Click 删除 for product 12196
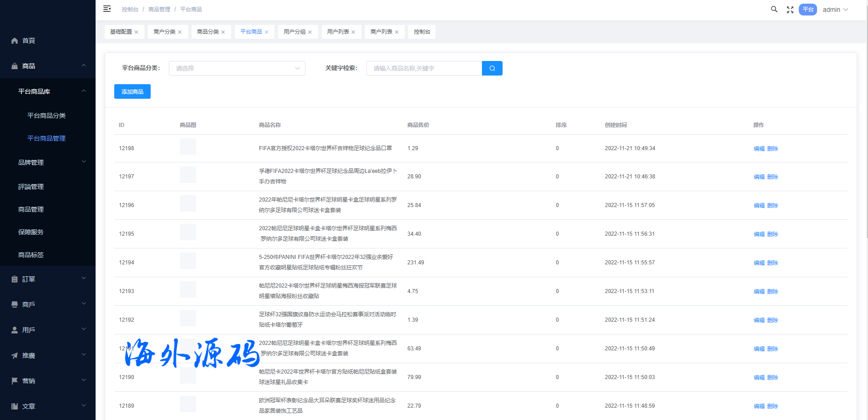868x420 pixels. point(772,206)
